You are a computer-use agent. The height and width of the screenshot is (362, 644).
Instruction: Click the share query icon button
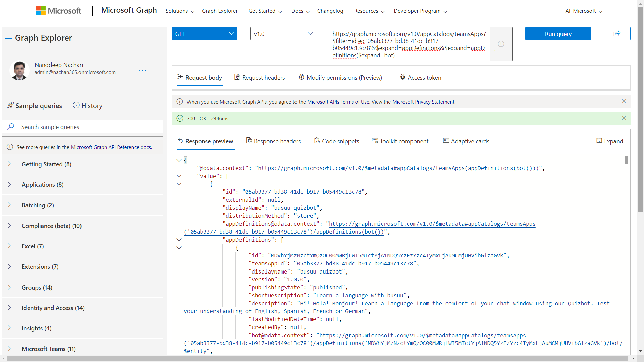(616, 34)
